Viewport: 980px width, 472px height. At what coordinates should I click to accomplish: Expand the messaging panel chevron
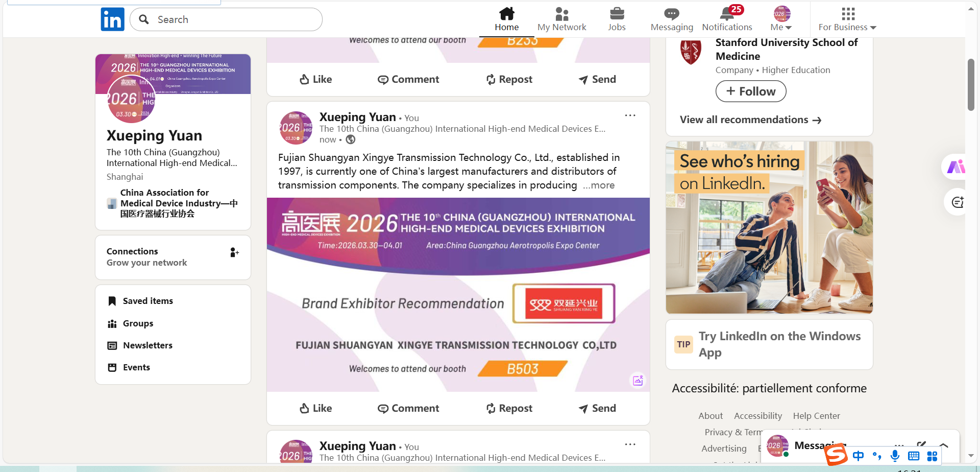[x=944, y=445]
